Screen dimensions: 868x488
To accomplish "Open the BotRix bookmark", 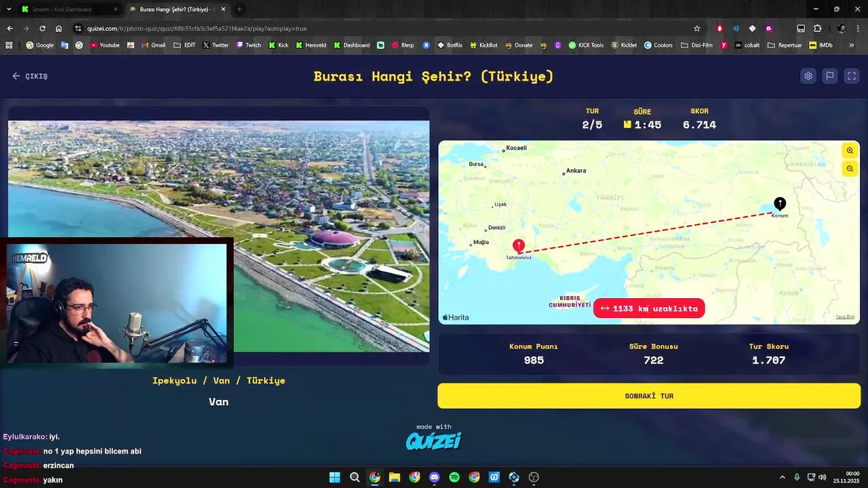I will (x=450, y=45).
